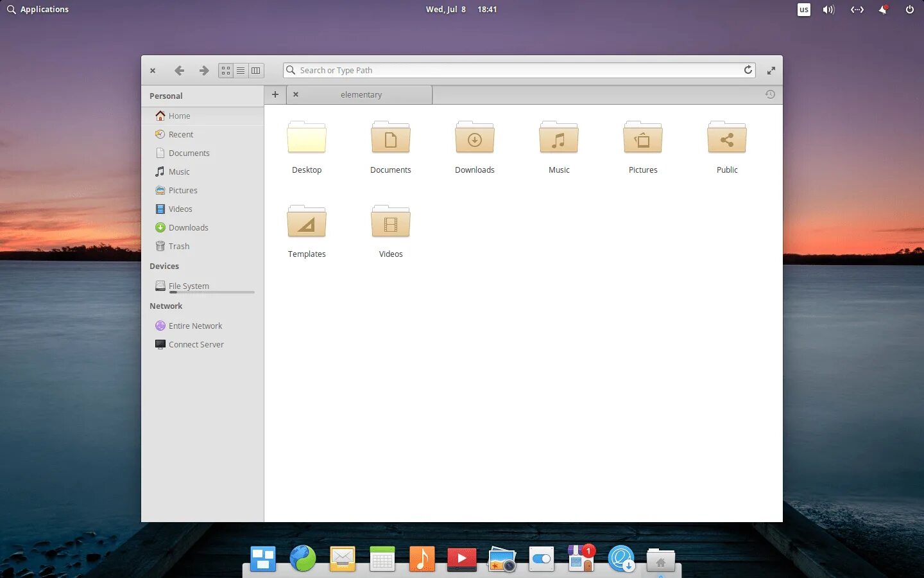Add a new tab

click(x=275, y=94)
